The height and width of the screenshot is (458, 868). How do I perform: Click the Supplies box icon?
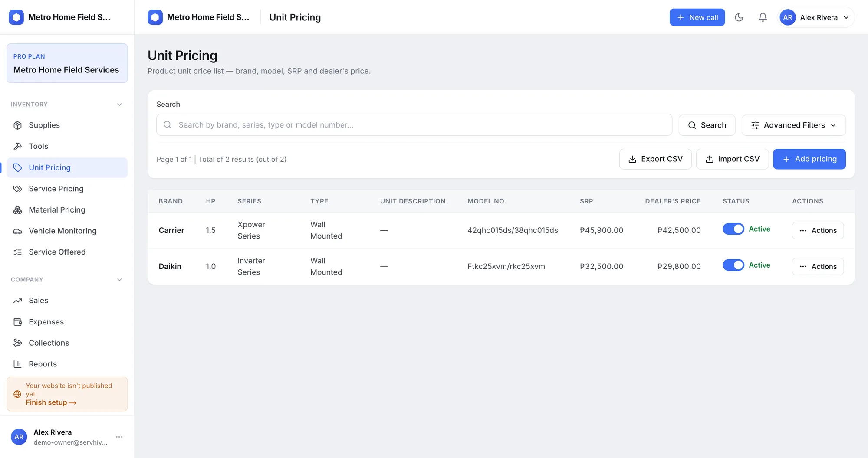[17, 125]
